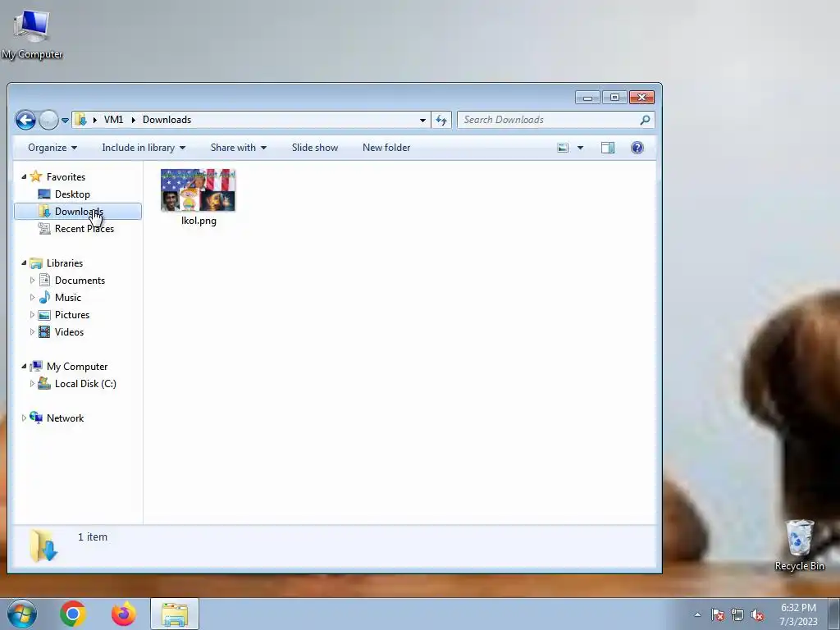Launch Firefox from taskbar
Viewport: 840px width, 630px height.
124,614
